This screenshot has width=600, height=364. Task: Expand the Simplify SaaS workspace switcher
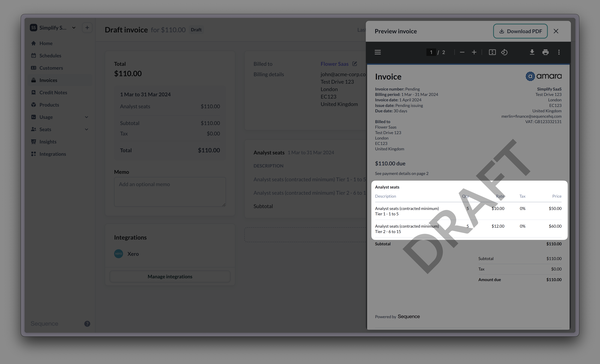(x=74, y=28)
